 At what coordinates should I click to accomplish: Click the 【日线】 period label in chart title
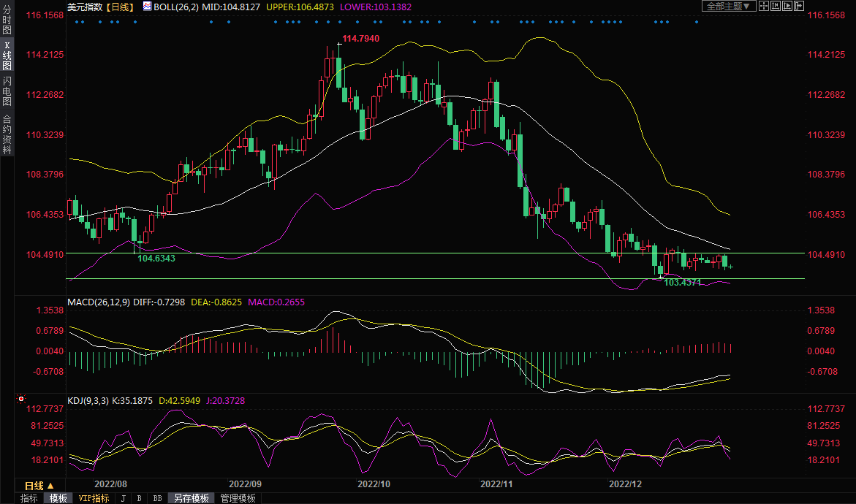(x=120, y=6)
